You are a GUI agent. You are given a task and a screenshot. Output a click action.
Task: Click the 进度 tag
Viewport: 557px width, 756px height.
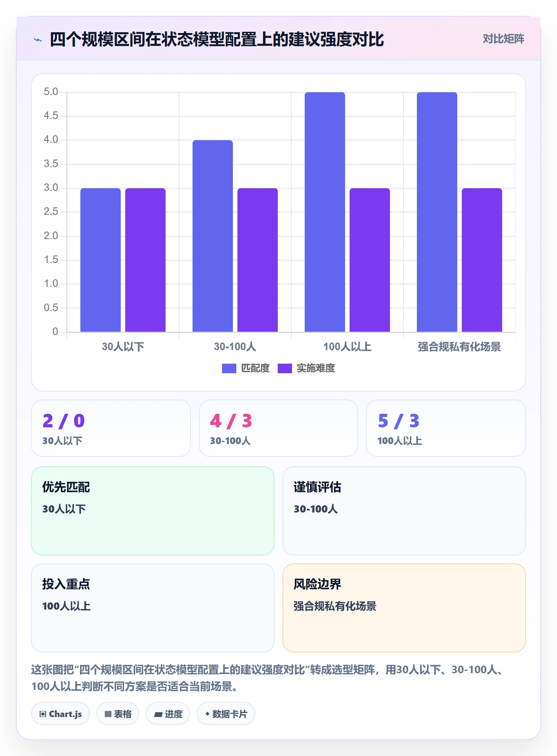tap(168, 714)
